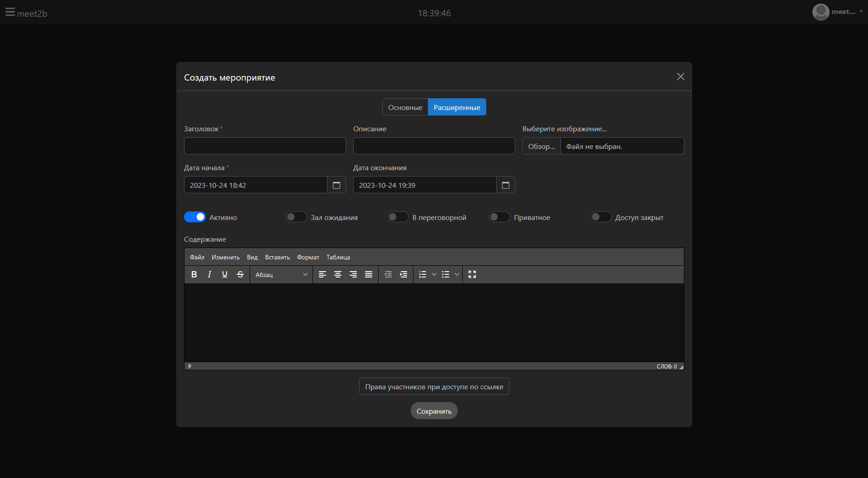Expand the numbered list style options
Viewport: 868px width, 478px height.
(x=434, y=274)
